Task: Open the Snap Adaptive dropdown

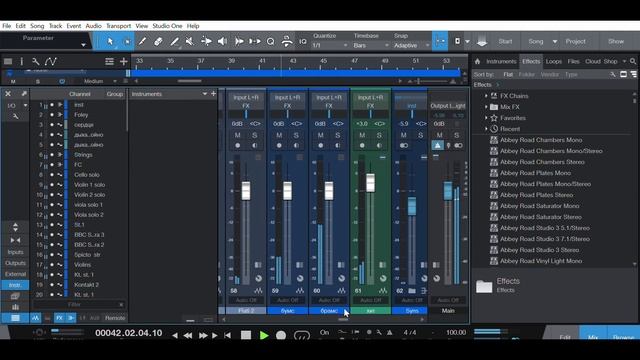Action: [411, 45]
